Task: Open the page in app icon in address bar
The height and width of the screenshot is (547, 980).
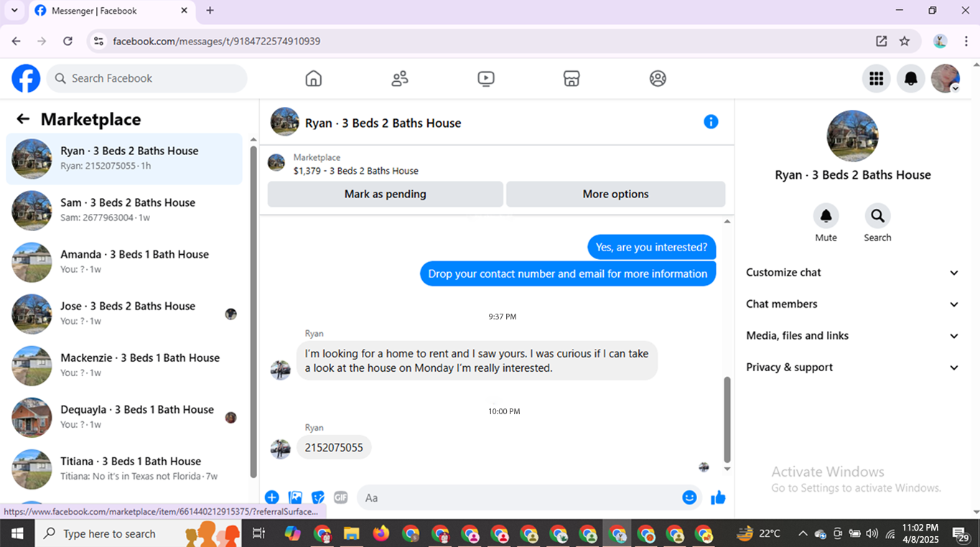Action: [882, 41]
